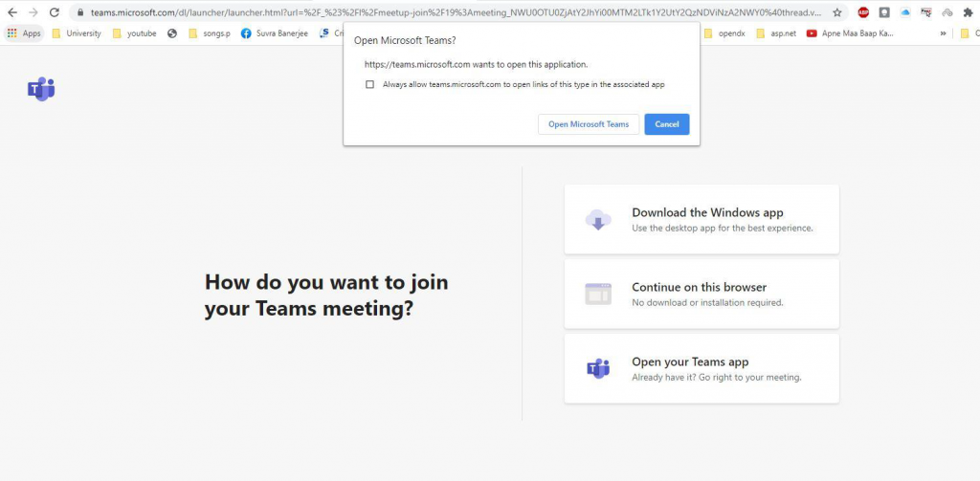Open the Chrome extensions puzzle icon
The height and width of the screenshot is (481, 980).
969,12
